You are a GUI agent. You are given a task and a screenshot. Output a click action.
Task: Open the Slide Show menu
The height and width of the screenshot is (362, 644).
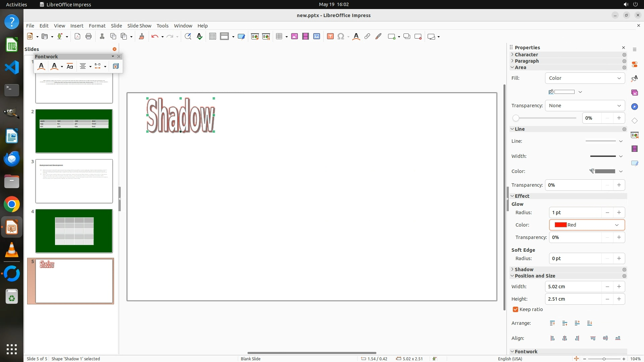(x=139, y=26)
